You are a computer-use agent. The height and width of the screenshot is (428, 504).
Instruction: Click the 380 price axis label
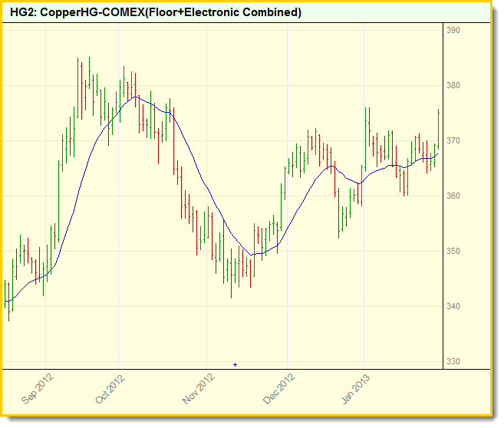[453, 85]
